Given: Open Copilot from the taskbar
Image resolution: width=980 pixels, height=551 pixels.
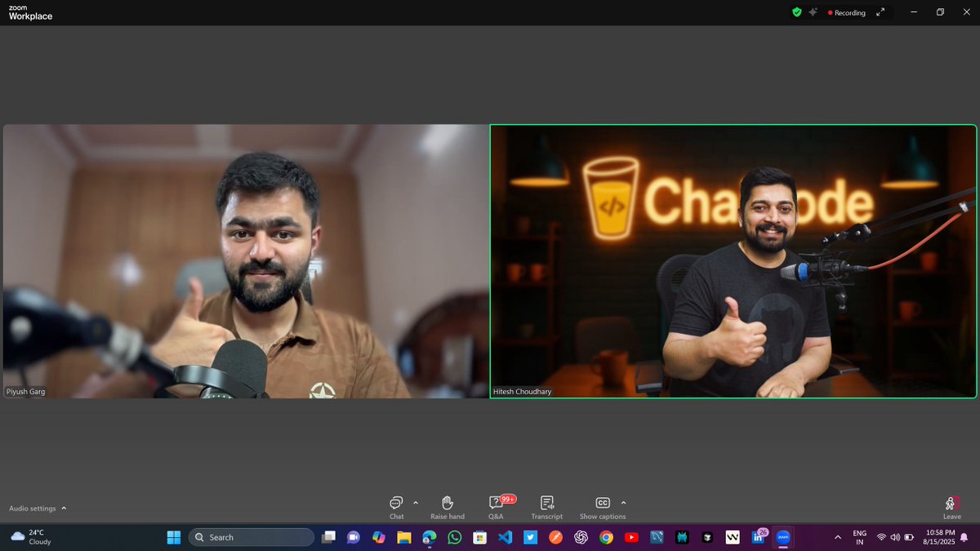Looking at the screenshot, I should click(378, 537).
